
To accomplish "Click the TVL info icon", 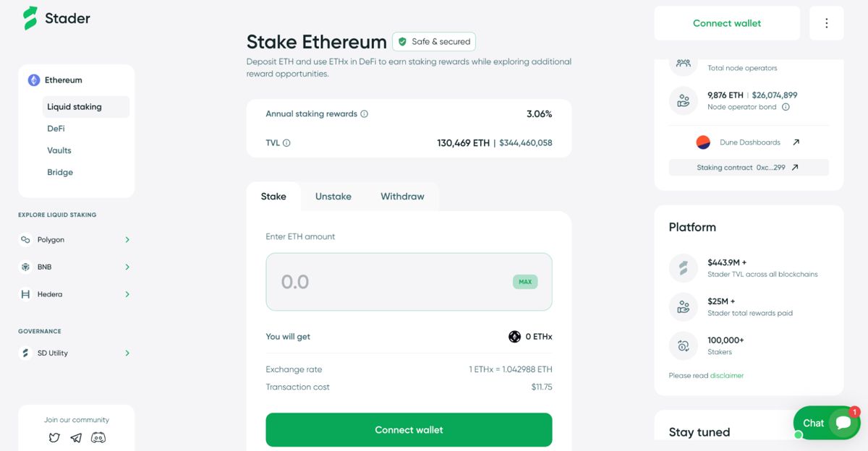I will point(286,143).
